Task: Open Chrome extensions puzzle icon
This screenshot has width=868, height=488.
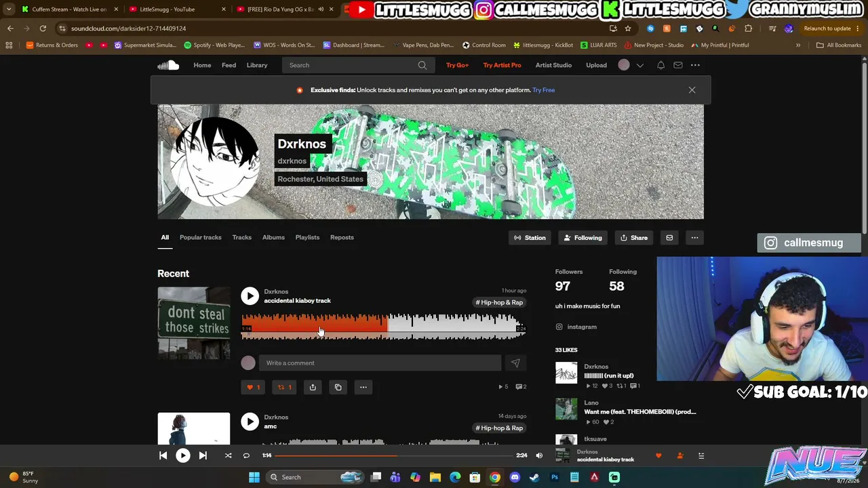Action: coord(749,28)
